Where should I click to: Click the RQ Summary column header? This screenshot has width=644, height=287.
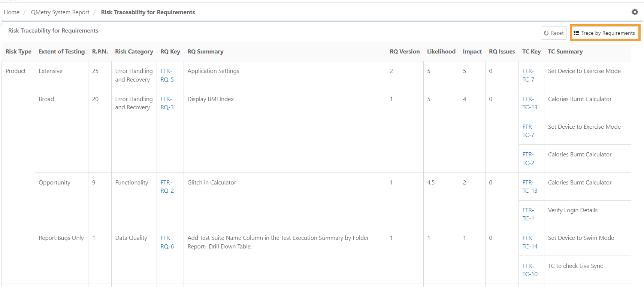click(205, 52)
